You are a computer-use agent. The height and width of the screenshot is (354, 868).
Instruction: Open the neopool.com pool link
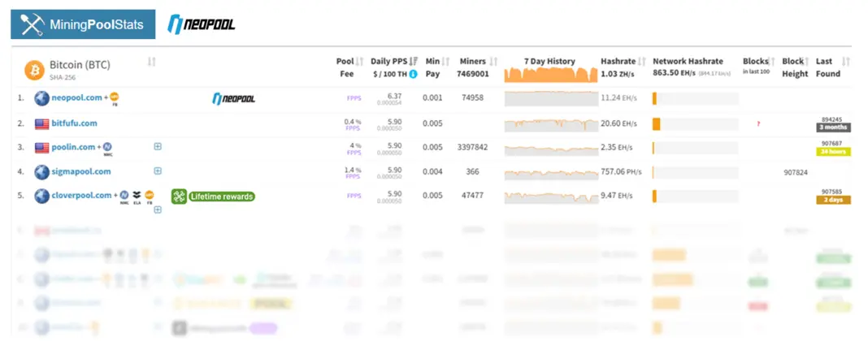tap(77, 98)
